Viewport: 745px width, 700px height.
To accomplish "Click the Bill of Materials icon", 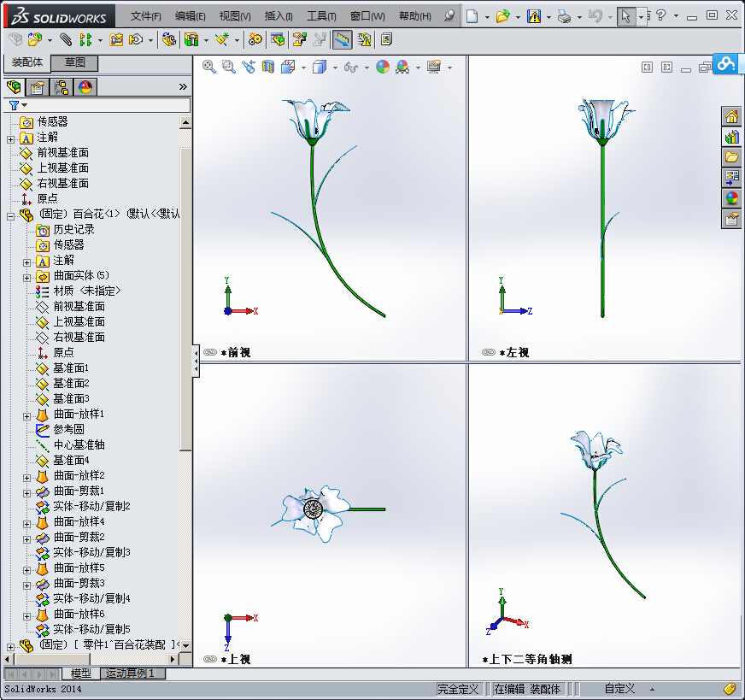I will click(x=278, y=39).
